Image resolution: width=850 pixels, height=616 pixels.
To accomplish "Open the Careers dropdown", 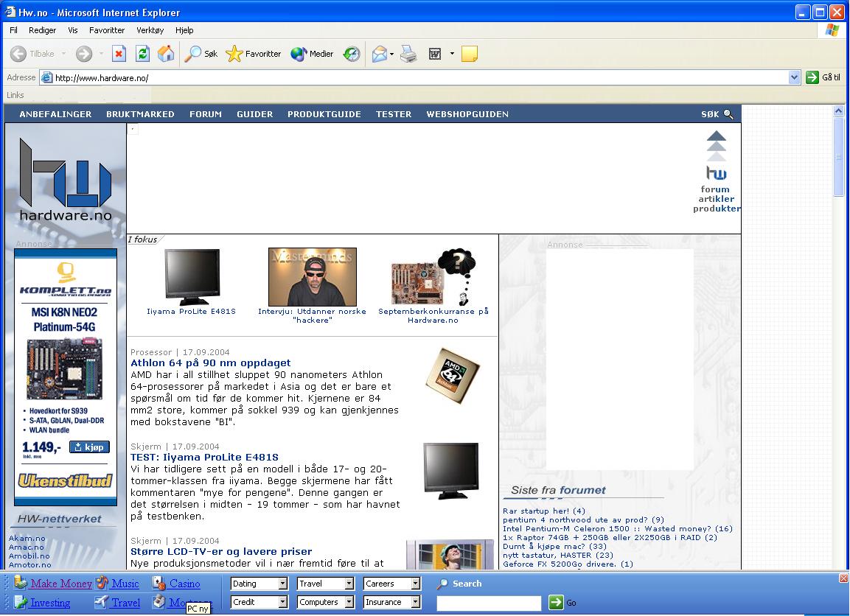I will click(392, 584).
